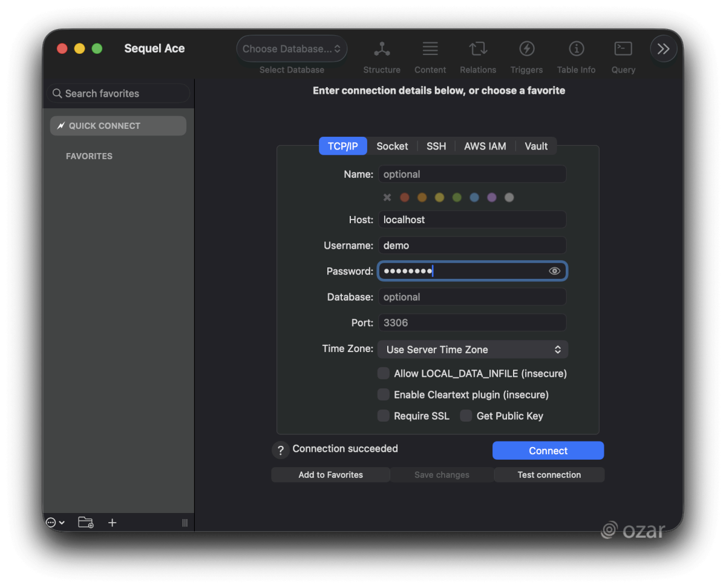726x588 pixels.
Task: Open the Choose Database dropdown
Action: pyautogui.click(x=292, y=49)
